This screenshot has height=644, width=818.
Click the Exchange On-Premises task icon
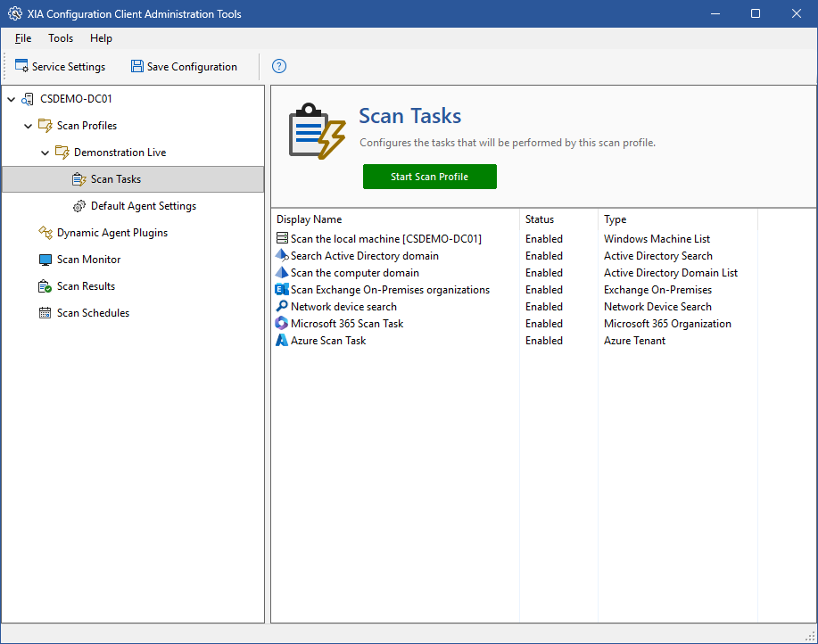click(282, 289)
